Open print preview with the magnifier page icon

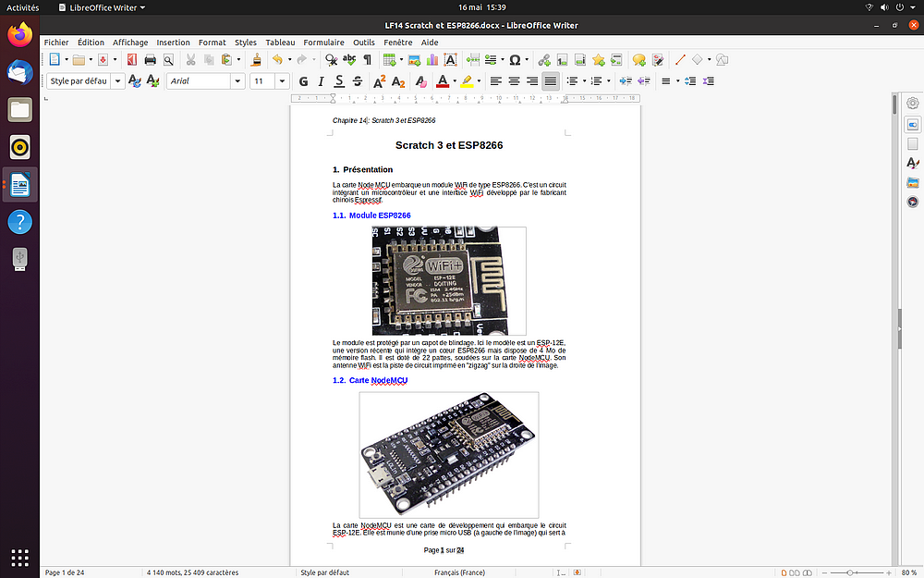[x=168, y=59]
